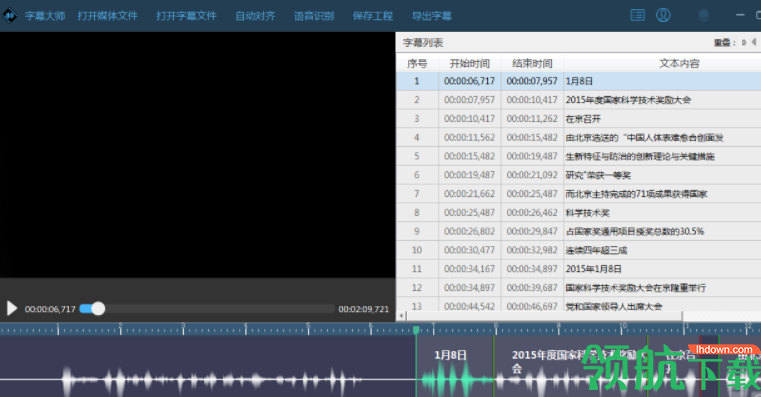Select subtitle row 1 text 1月8日
Viewport: 761px width, 397px height.
(x=579, y=81)
